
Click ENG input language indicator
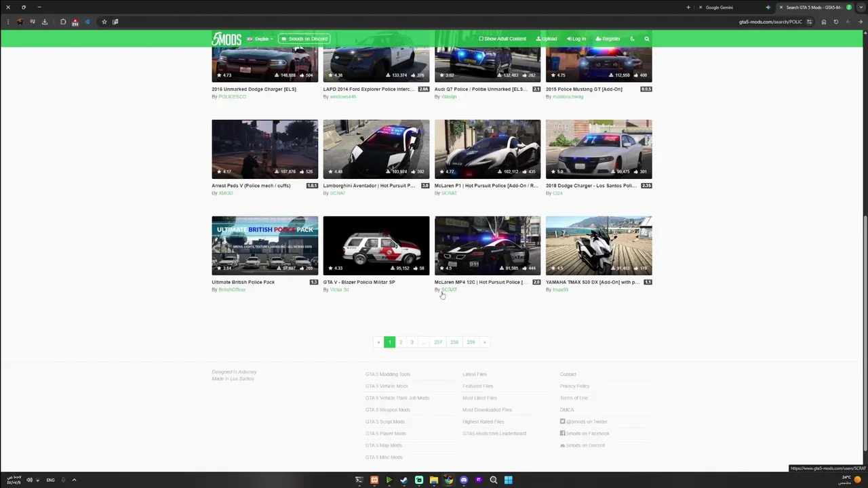click(50, 480)
